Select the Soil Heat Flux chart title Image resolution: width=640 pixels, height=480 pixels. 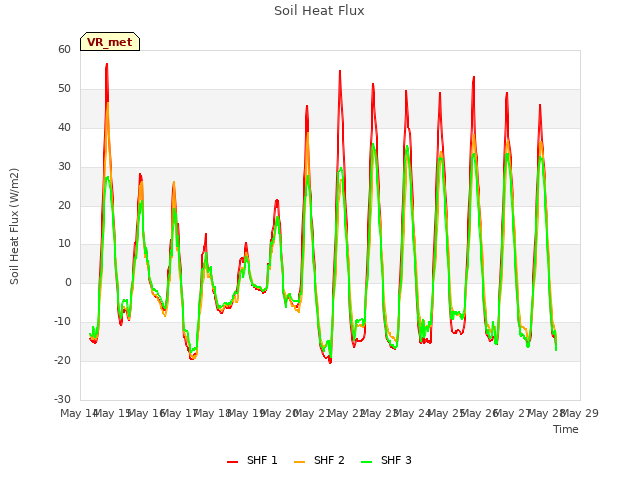pos(319,11)
